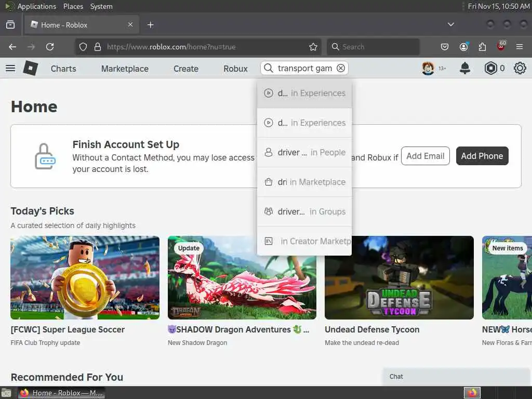Open the Firefox Pocket icon
The height and width of the screenshot is (399, 532).
[x=445, y=47]
